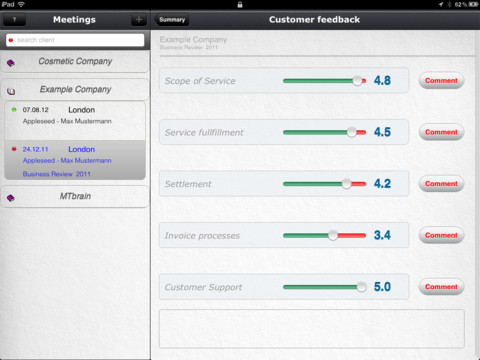Open the help question mark button
Image resolution: width=480 pixels, height=360 pixels.
[x=14, y=20]
